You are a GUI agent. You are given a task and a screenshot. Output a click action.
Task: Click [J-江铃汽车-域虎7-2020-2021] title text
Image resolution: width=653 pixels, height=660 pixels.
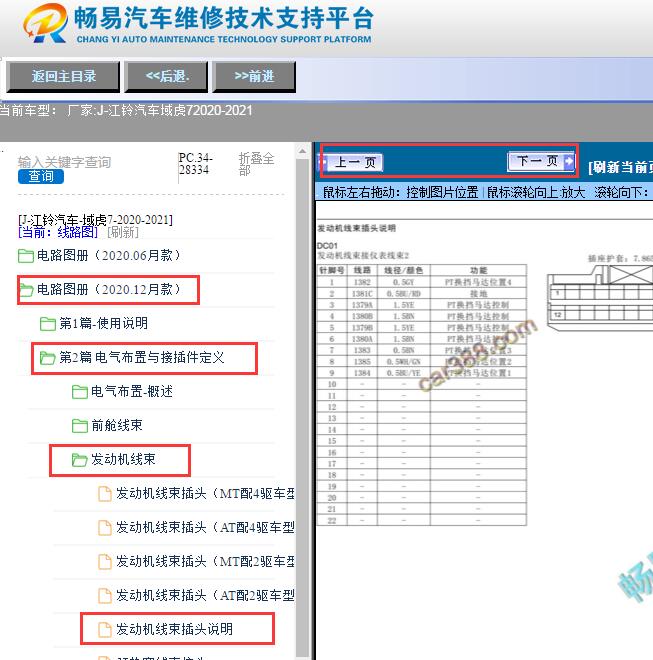(95, 220)
